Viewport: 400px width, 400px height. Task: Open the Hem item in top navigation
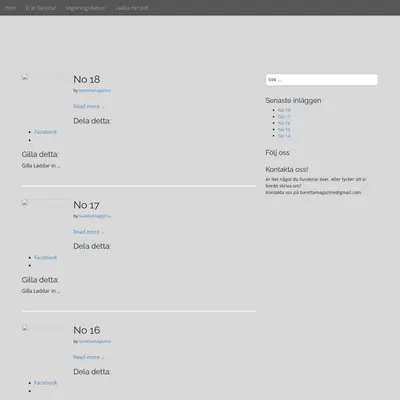(10, 8)
